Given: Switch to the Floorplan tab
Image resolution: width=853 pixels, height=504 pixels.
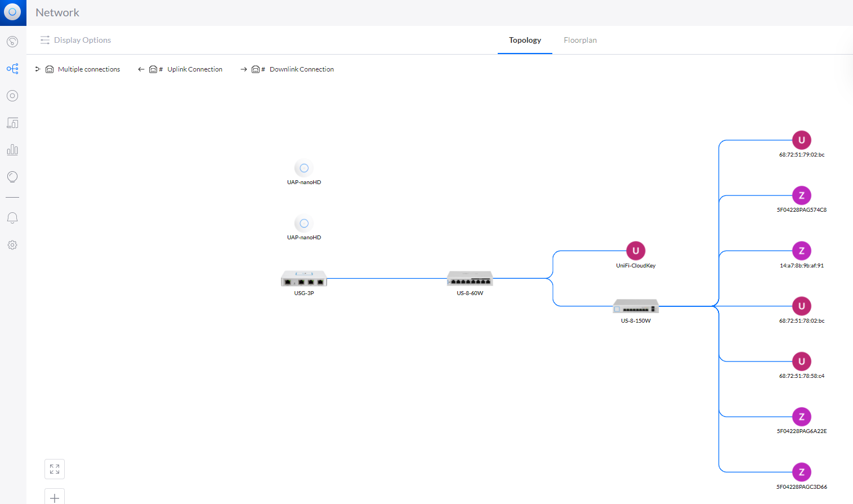Looking at the screenshot, I should click(580, 40).
